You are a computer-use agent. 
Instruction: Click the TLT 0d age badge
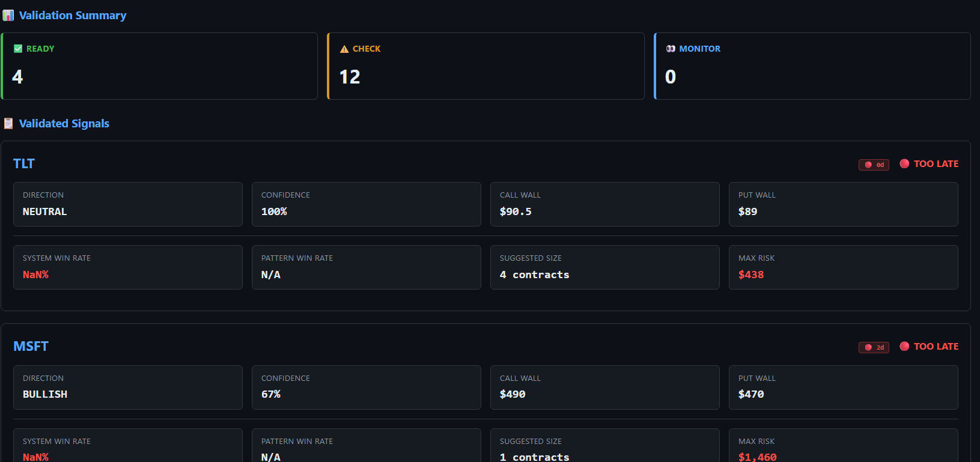pyautogui.click(x=874, y=165)
